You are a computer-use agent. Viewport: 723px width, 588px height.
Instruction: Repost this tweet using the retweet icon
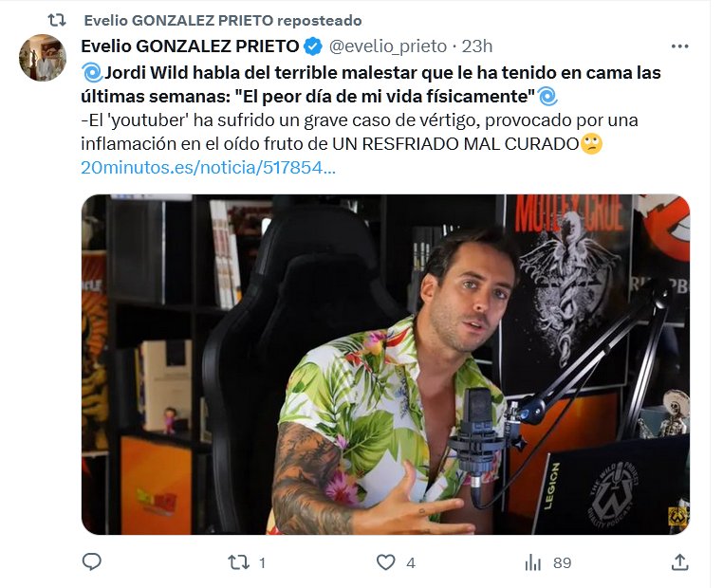[238, 562]
